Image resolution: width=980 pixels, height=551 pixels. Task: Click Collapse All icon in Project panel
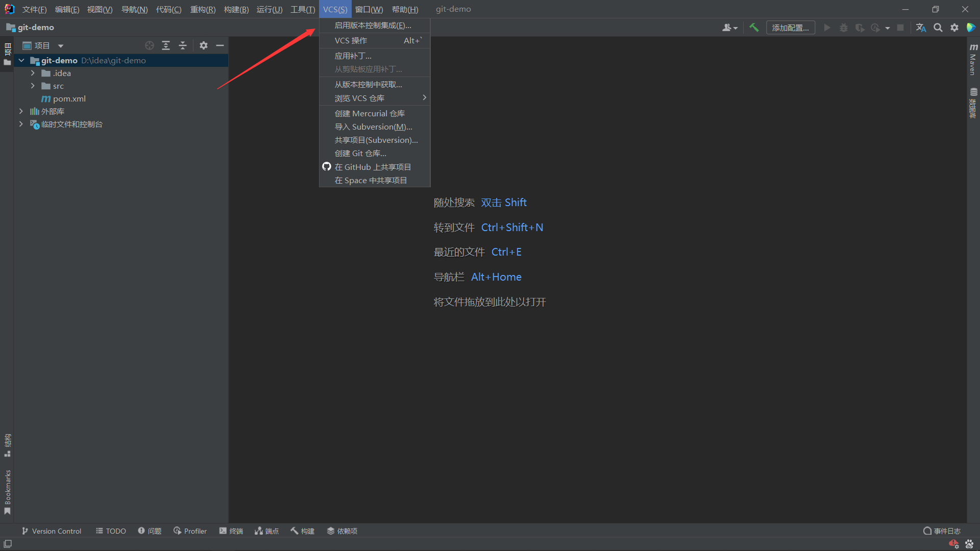183,45
